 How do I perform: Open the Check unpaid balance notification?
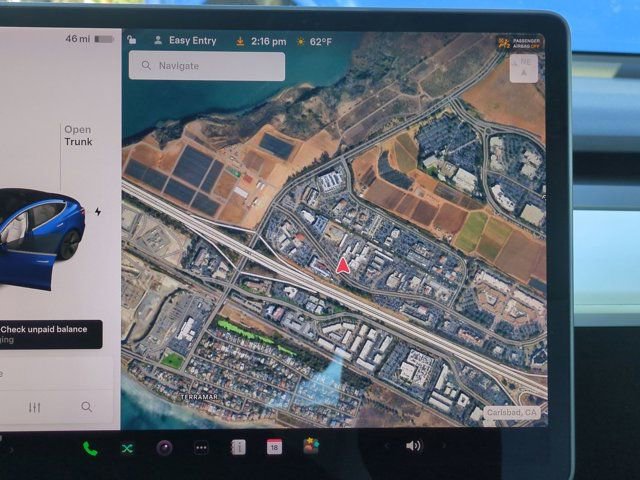(x=50, y=334)
